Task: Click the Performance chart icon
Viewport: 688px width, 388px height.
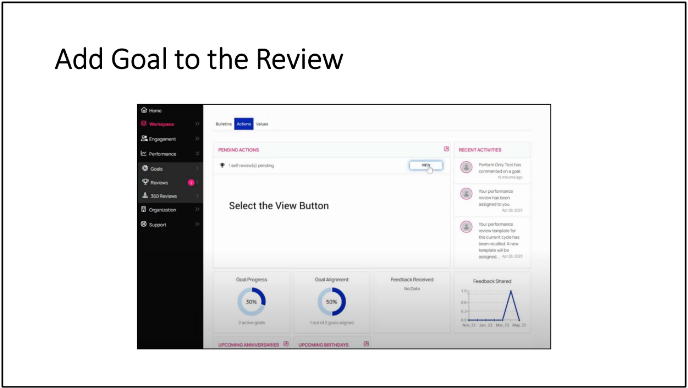Action: [143, 153]
